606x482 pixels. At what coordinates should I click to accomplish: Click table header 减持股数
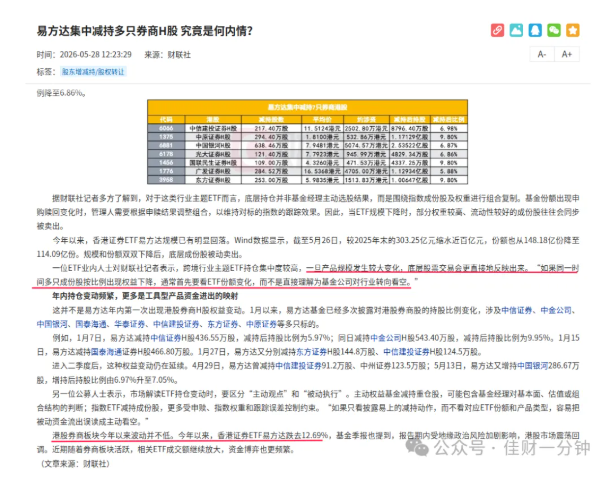(x=271, y=119)
